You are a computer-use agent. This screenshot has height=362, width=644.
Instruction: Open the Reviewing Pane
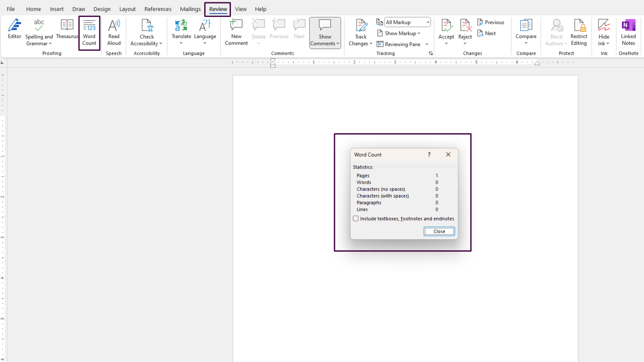[x=399, y=44]
